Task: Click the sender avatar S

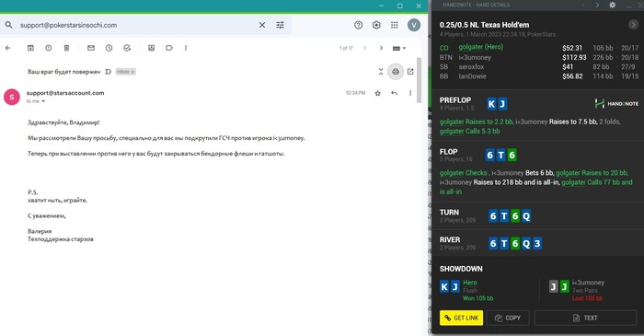Action: (x=11, y=97)
